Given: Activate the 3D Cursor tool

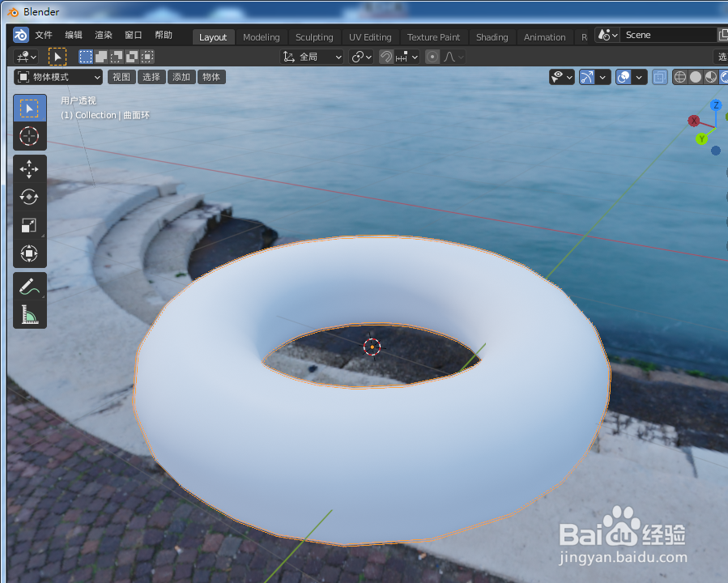Looking at the screenshot, I should point(29,136).
